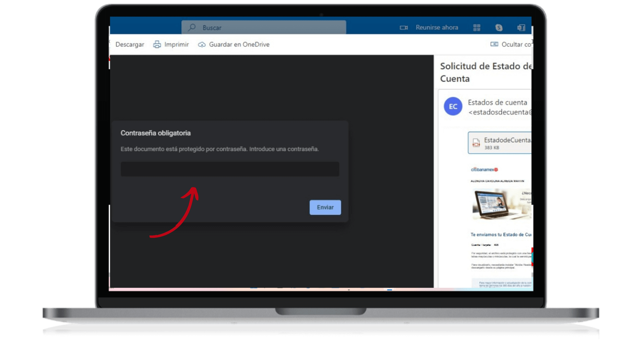Open the Skype icon in header
Image resolution: width=644 pixels, height=343 pixels.
point(499,27)
